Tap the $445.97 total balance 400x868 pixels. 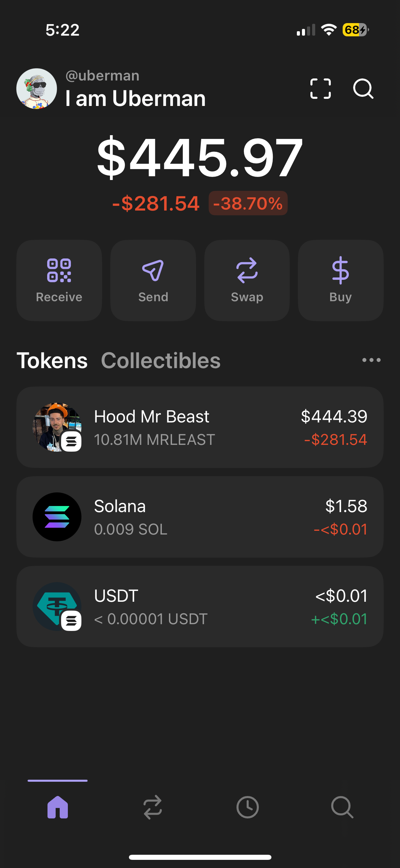(200, 157)
